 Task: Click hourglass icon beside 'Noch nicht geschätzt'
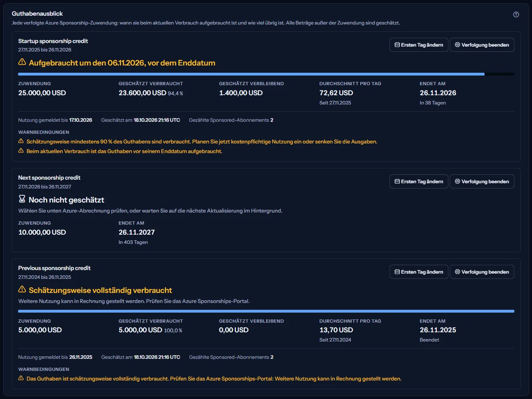tap(22, 199)
